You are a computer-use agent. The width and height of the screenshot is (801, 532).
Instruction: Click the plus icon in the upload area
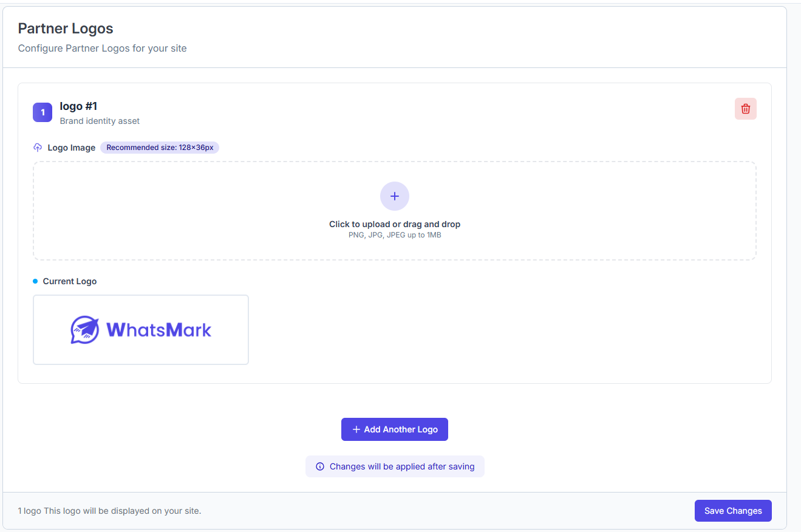point(395,196)
